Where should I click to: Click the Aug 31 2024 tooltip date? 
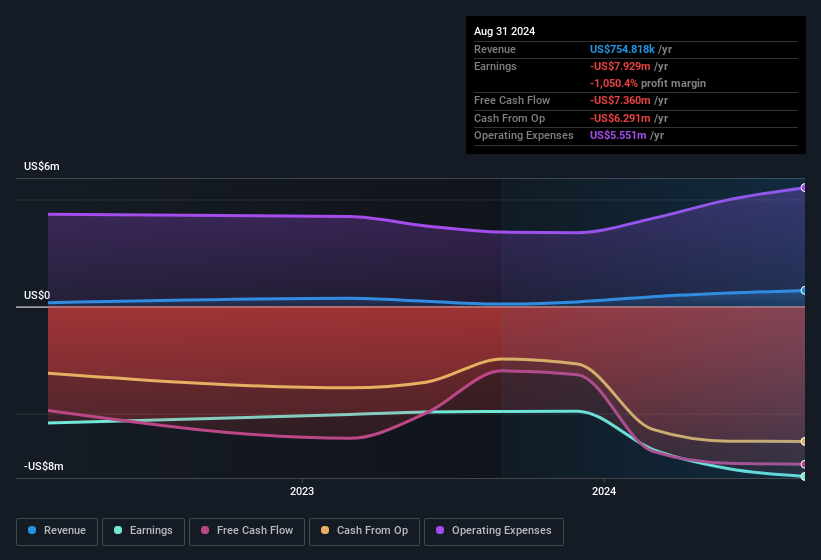(x=504, y=31)
